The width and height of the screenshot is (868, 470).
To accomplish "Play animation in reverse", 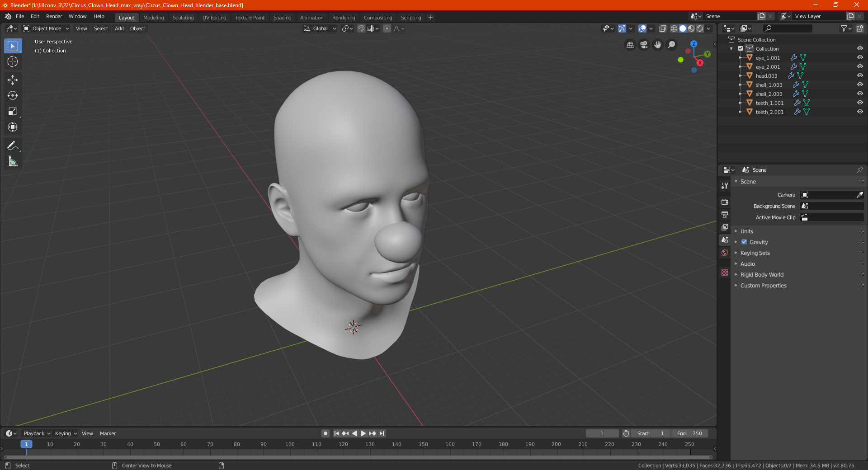I will (354, 433).
